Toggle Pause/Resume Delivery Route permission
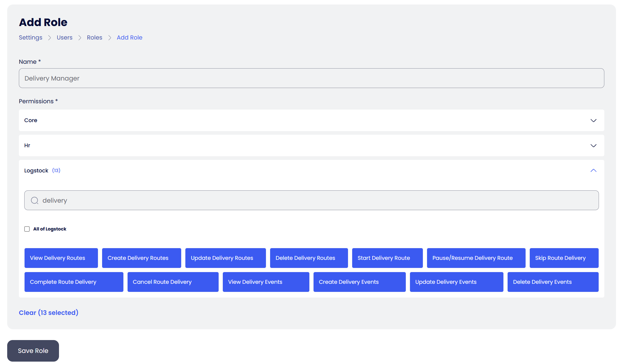Screen dimensions: 622x364 click(x=476, y=258)
